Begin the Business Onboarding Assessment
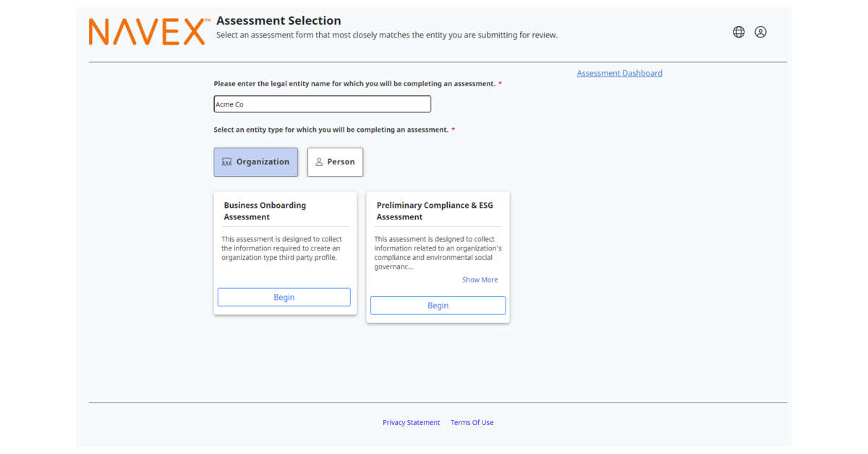Screen dimensions: 868x454 [284, 297]
